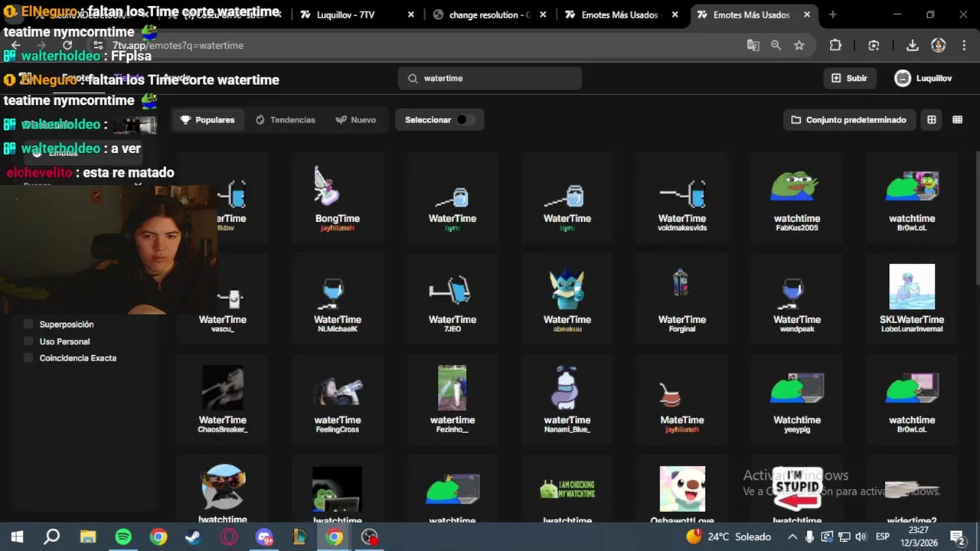Bookmark this page with the star icon
Image resolution: width=980 pixels, height=551 pixels.
pos(799,45)
